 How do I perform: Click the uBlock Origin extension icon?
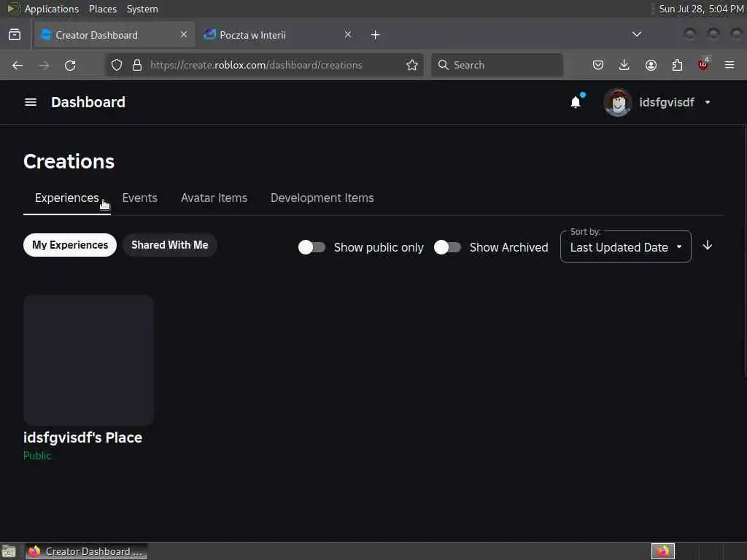click(703, 64)
